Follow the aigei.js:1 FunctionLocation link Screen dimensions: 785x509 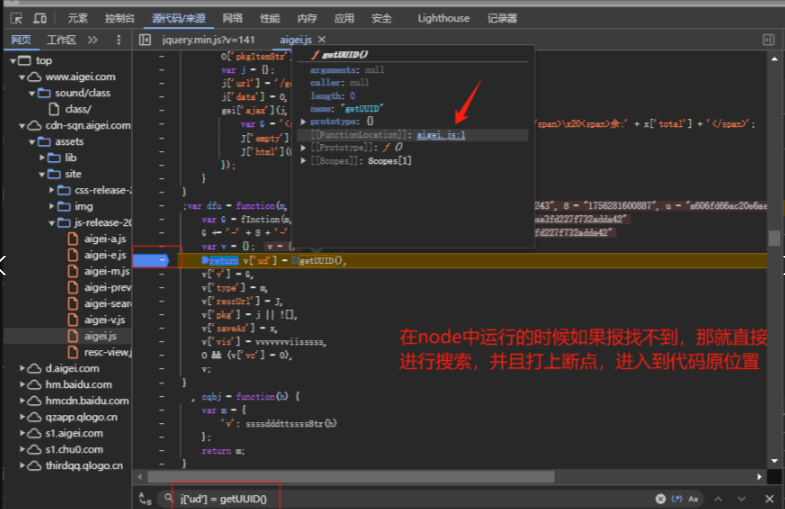pyautogui.click(x=441, y=135)
